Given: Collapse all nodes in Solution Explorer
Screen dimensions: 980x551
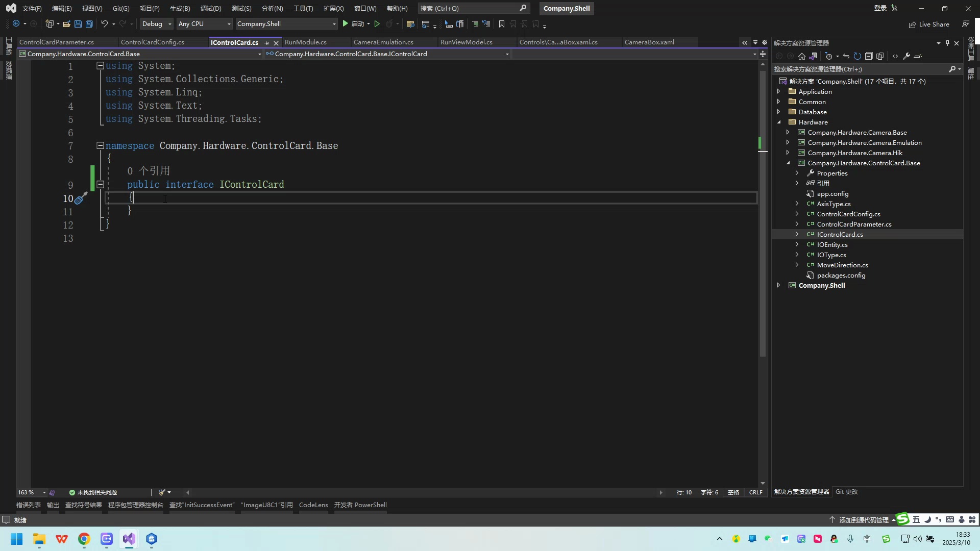Looking at the screenshot, I should [869, 56].
